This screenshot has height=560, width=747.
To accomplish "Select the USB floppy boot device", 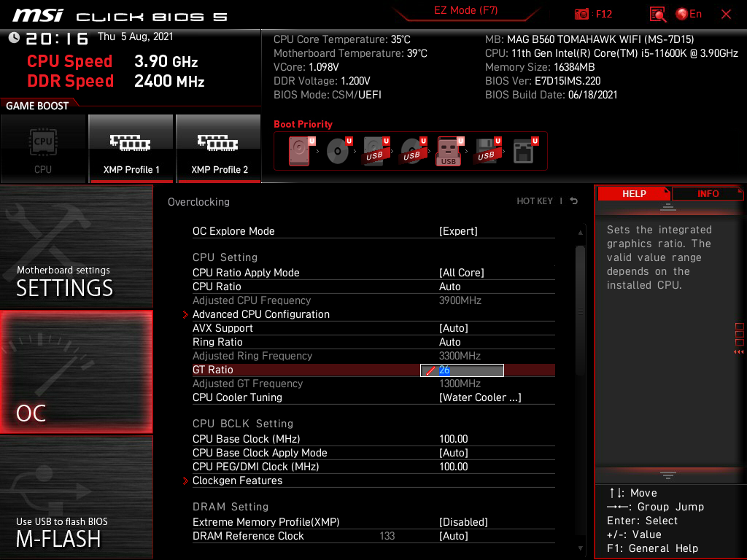I will [487, 150].
